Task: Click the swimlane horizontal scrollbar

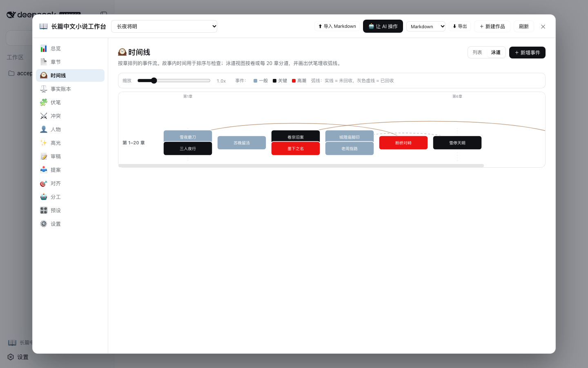Action: [301, 166]
